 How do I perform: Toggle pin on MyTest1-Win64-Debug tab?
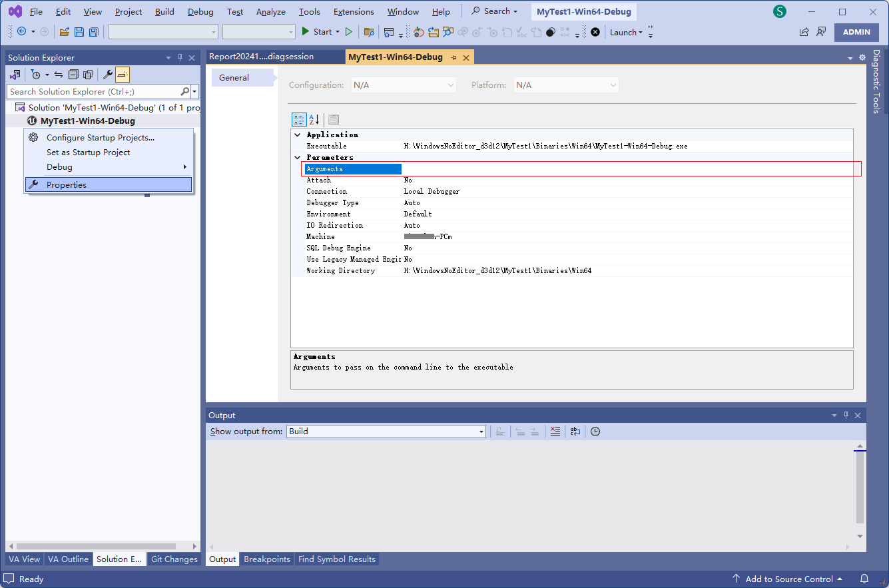tap(453, 57)
